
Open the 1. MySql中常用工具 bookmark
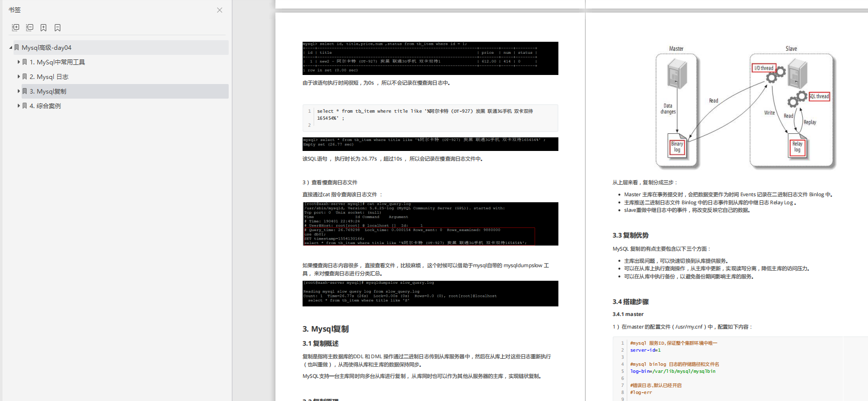[57, 62]
